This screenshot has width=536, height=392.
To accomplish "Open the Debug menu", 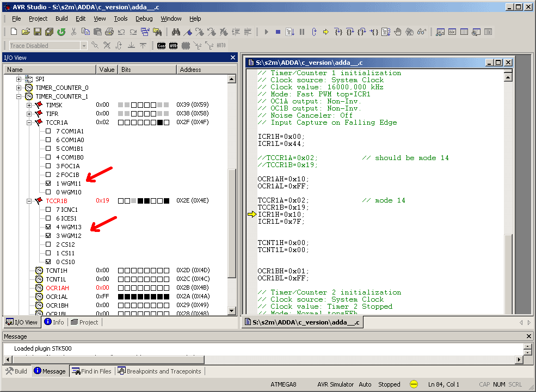I will coord(144,19).
